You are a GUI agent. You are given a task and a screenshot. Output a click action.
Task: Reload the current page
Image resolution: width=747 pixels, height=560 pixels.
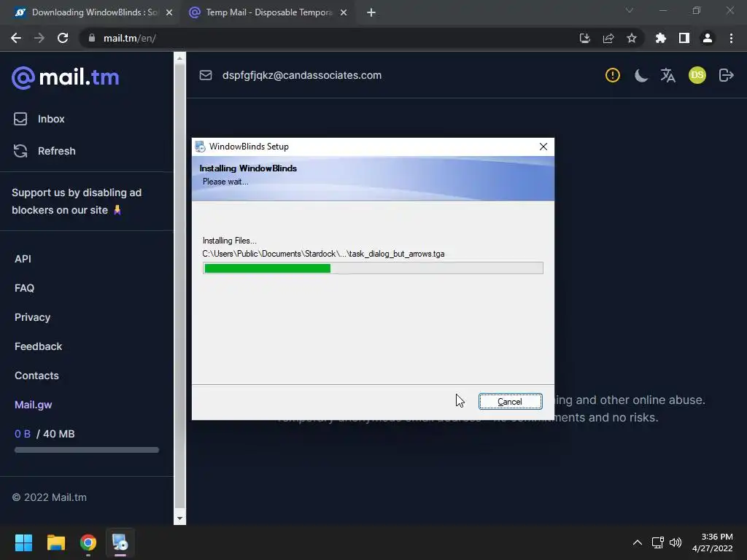point(63,38)
